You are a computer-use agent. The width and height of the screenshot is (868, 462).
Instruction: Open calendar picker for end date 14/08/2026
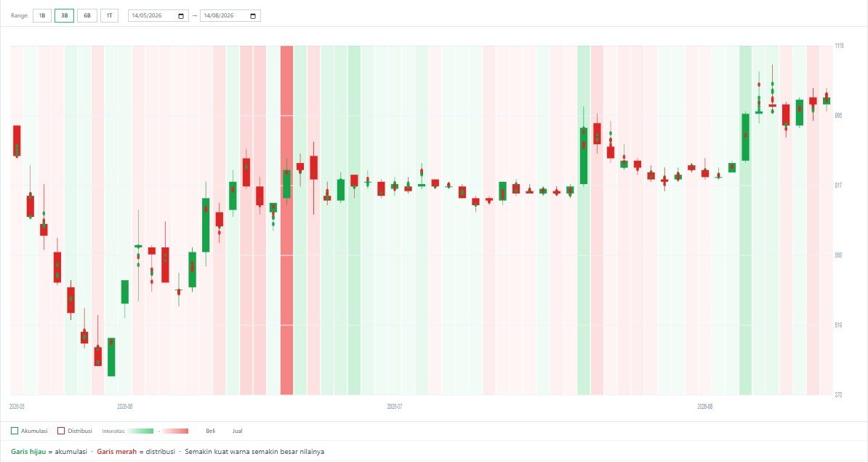(253, 16)
